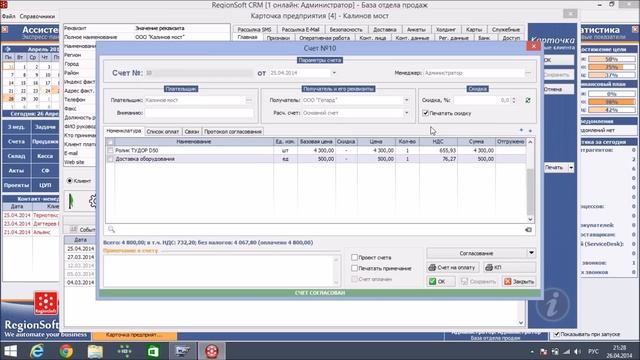
Task: Click the Отмена button in client card panel
Action: tap(558, 89)
